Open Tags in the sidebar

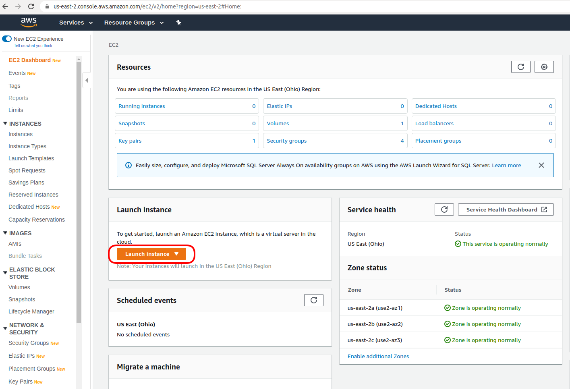[15, 86]
